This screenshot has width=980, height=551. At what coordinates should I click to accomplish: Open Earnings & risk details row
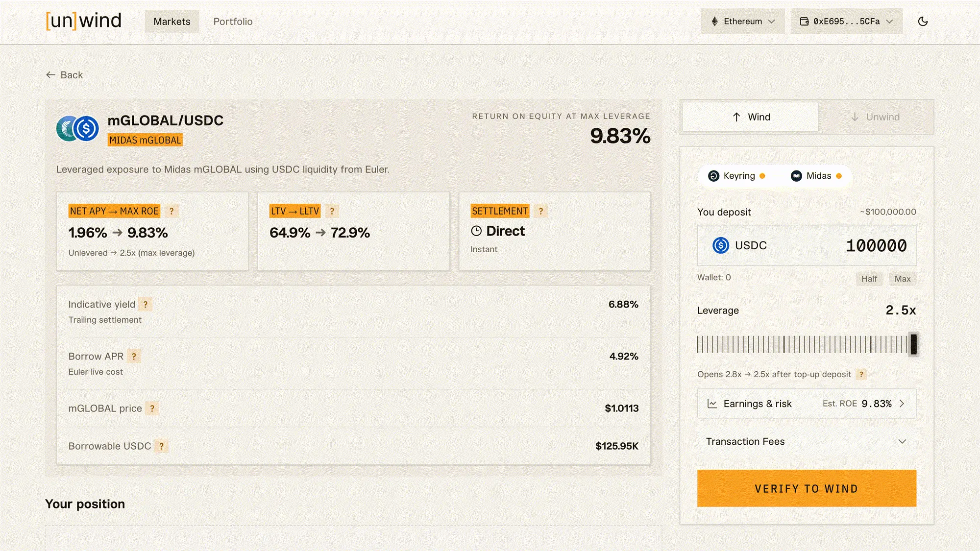click(x=807, y=404)
